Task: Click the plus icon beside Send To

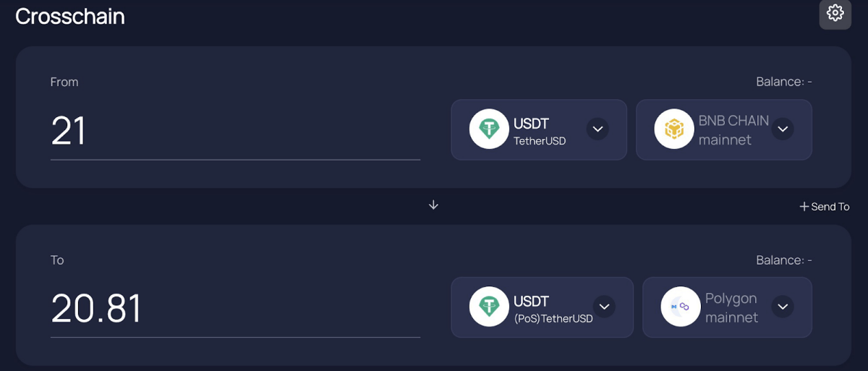Action: (x=804, y=207)
